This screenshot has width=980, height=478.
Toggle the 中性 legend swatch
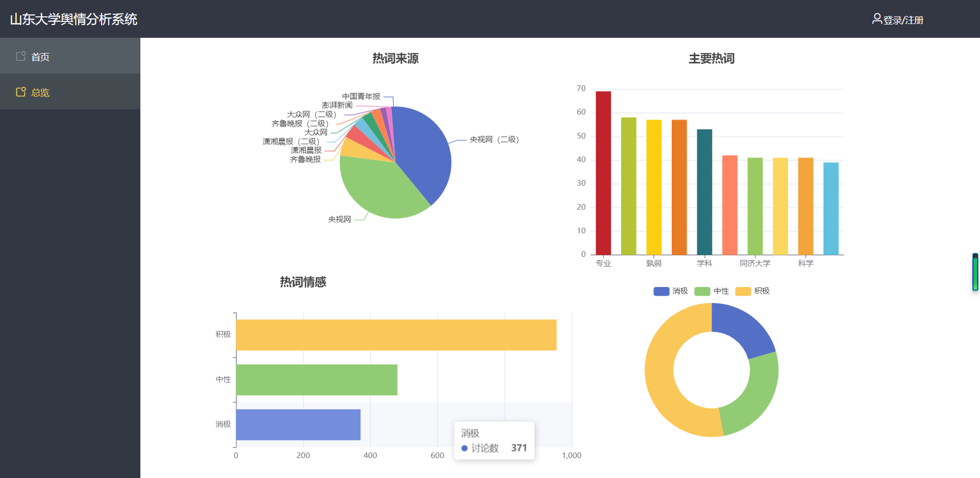coord(702,291)
